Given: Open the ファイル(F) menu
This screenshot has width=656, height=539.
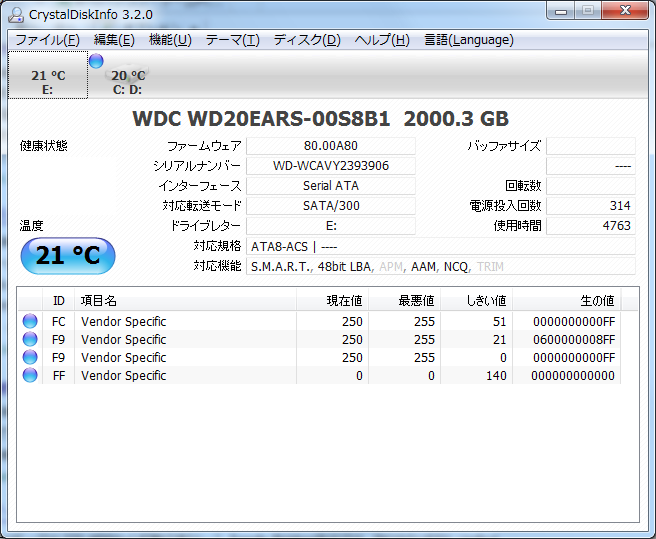Looking at the screenshot, I should point(47,40).
